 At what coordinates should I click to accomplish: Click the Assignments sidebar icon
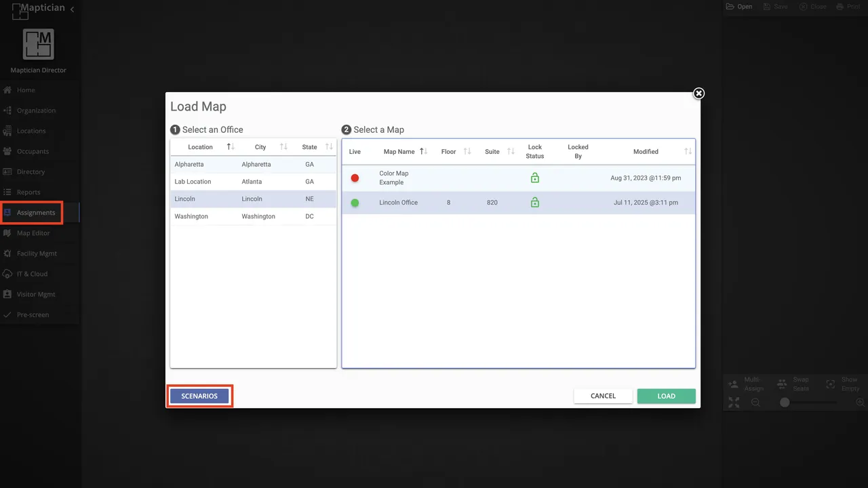tap(7, 213)
